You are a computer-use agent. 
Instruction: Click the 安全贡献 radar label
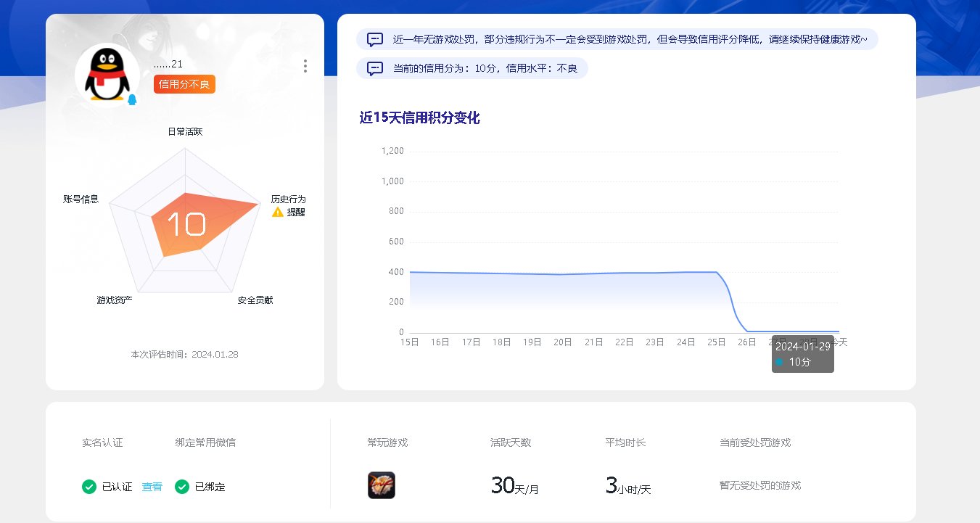pos(255,300)
